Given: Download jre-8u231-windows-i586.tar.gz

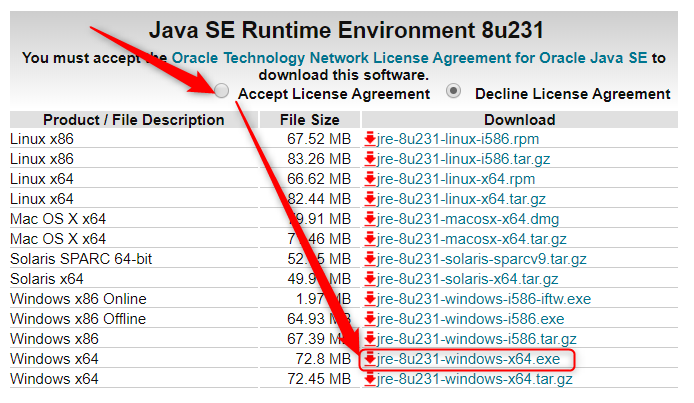Looking at the screenshot, I should (477, 339).
